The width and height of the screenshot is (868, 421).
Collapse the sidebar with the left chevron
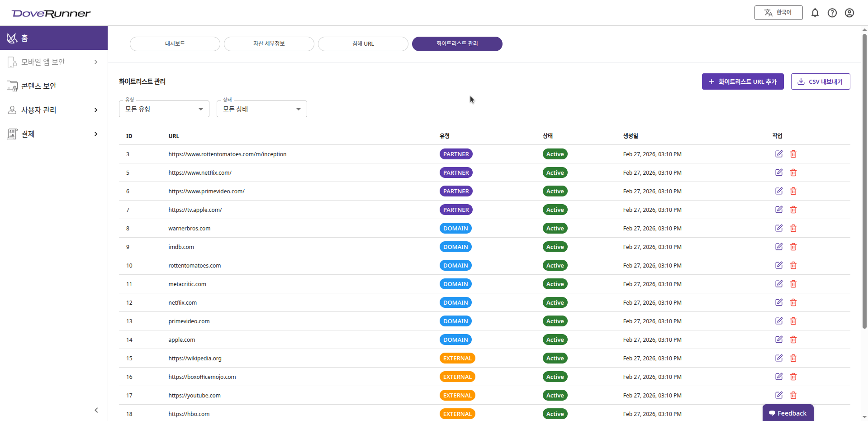pyautogui.click(x=96, y=410)
